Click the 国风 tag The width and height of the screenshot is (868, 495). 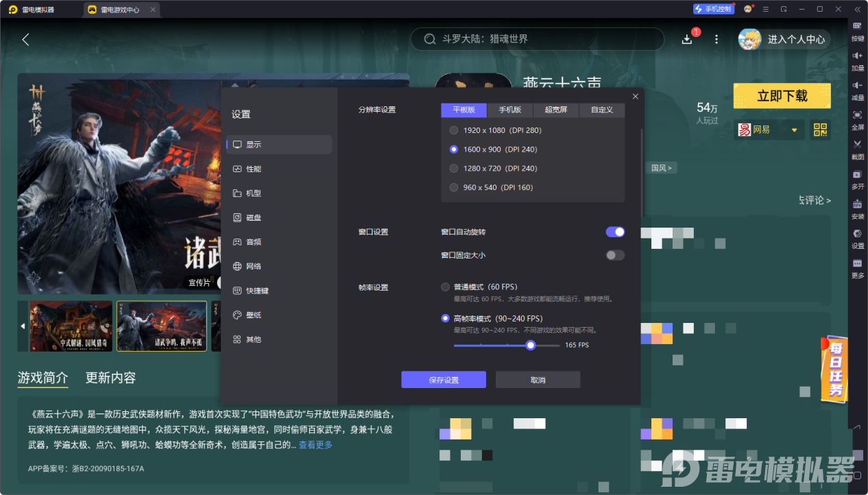click(x=662, y=168)
